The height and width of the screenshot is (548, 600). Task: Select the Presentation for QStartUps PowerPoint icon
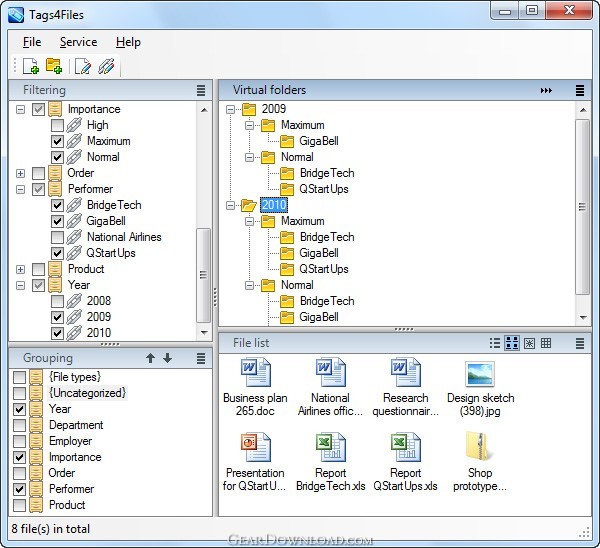coord(256,447)
